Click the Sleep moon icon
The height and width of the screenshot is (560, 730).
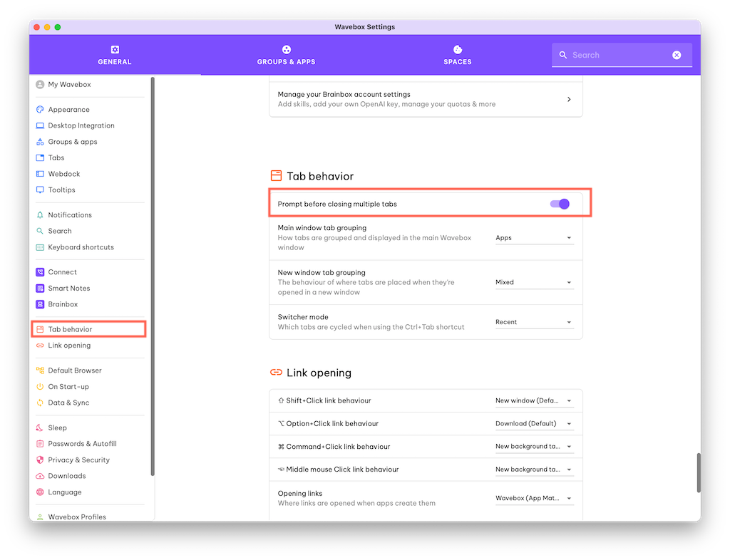click(40, 427)
